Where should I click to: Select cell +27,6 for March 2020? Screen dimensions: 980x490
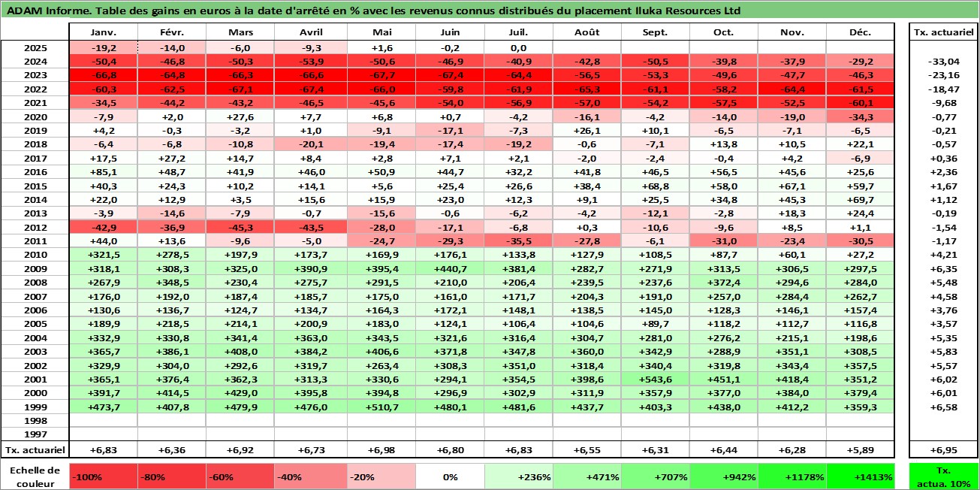click(x=240, y=116)
